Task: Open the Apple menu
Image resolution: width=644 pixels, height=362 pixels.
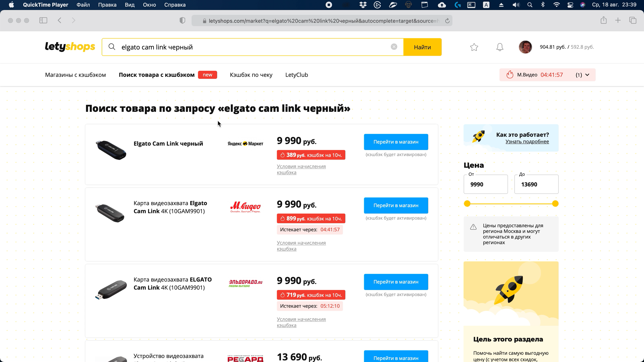Action: 11,5
